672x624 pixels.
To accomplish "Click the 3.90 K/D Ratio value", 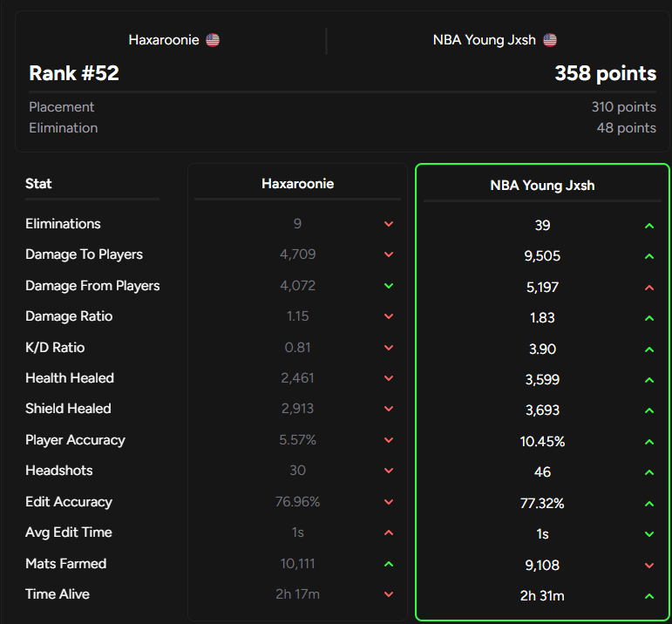I will (x=542, y=349).
